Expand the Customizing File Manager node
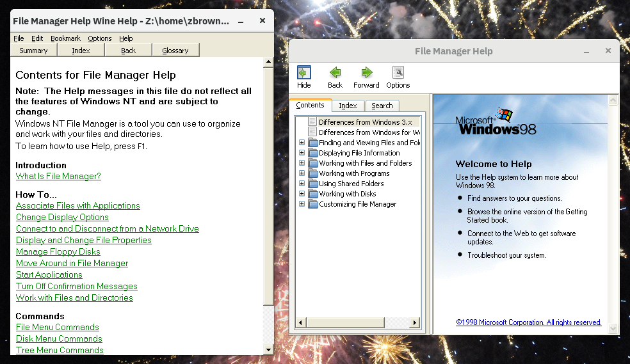The image size is (630, 364). (302, 204)
